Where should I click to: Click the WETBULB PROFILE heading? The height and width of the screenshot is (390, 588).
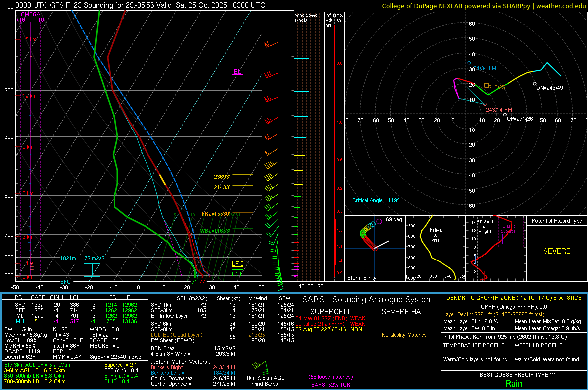[x=539, y=345]
